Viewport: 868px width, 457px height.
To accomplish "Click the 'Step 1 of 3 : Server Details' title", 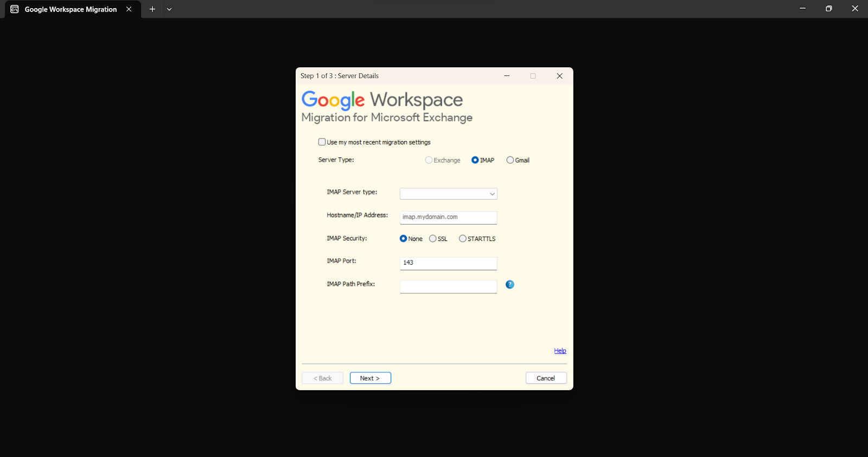I will 340,76.
